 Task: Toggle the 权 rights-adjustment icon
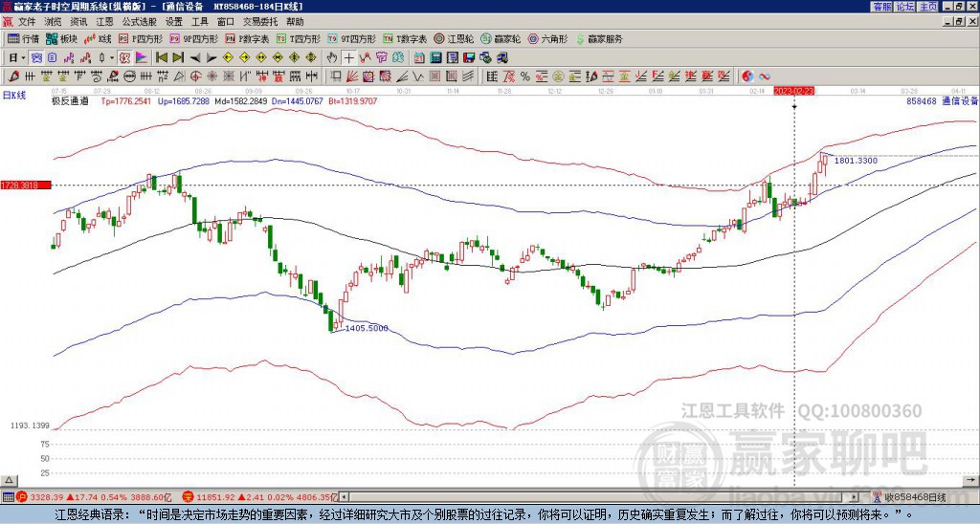pyautogui.click(x=124, y=58)
